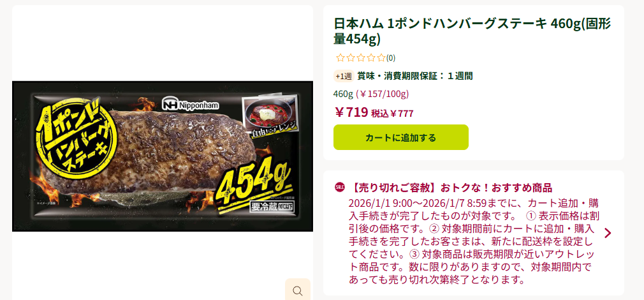Open the (0) review count link
The width and height of the screenshot is (644, 300).
point(391,58)
